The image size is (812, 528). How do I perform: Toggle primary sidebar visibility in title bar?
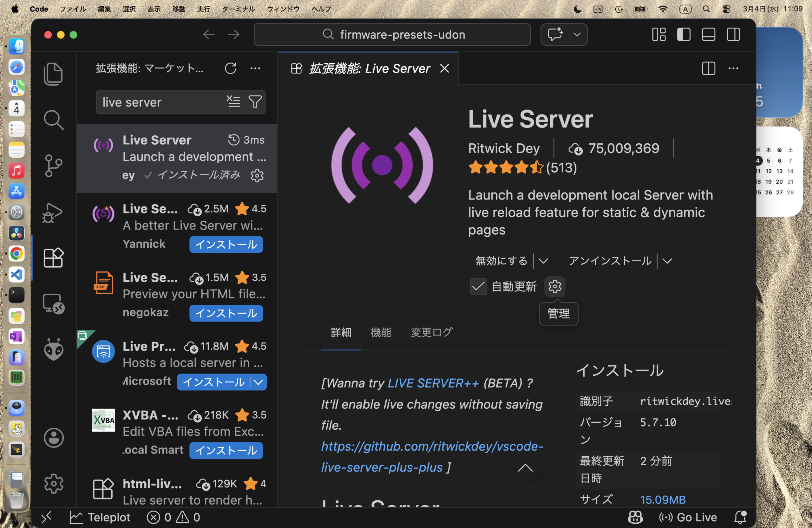(684, 35)
